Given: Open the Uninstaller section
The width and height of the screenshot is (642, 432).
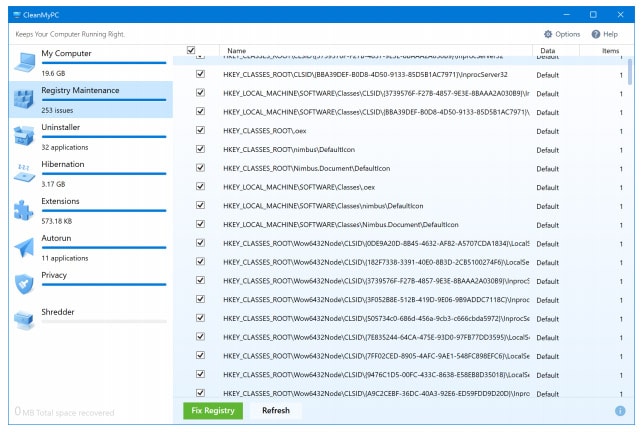Looking at the screenshot, I should coord(90,136).
